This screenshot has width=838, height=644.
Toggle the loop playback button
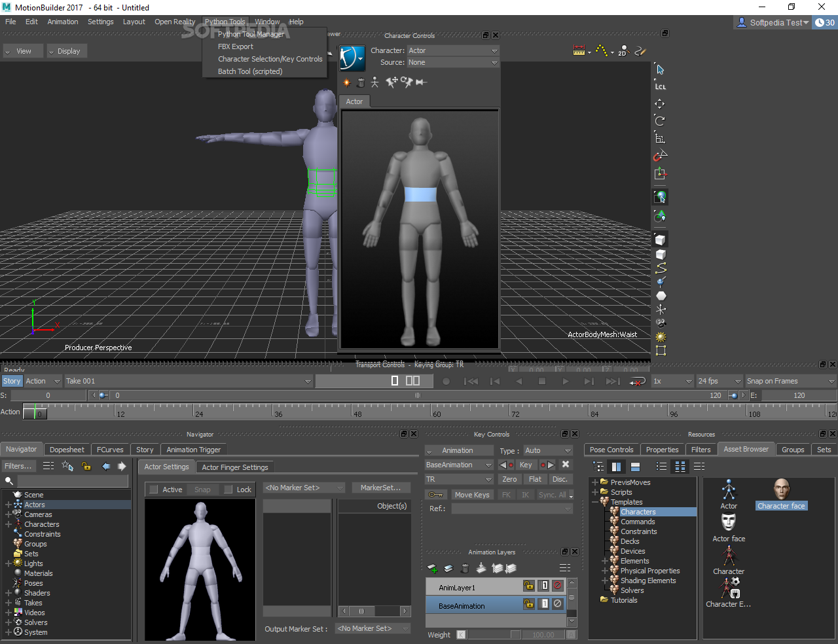[x=636, y=381]
